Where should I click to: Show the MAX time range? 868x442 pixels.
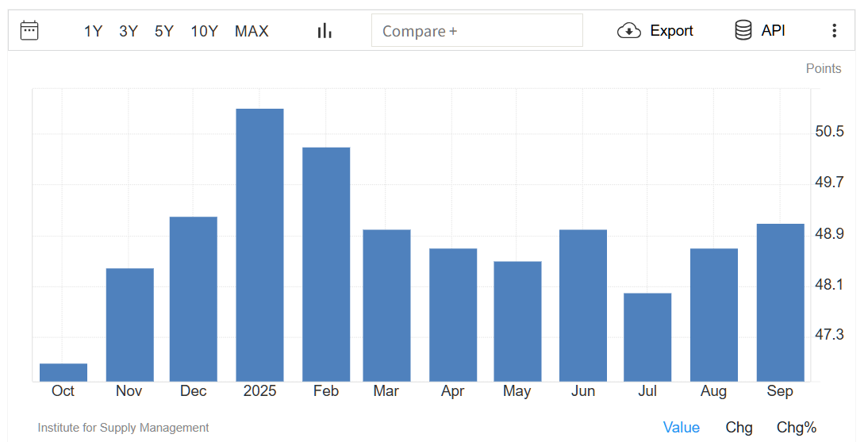252,31
